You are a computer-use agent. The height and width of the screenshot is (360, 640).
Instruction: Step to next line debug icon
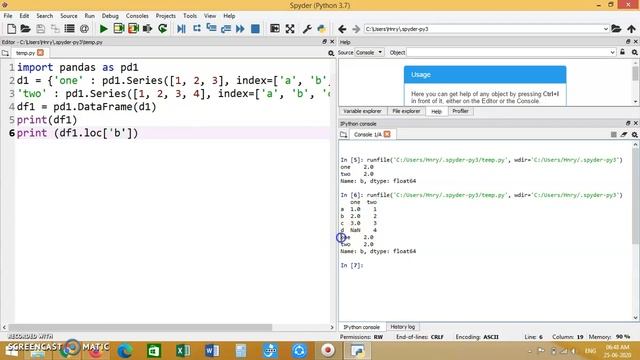[x=197, y=29]
